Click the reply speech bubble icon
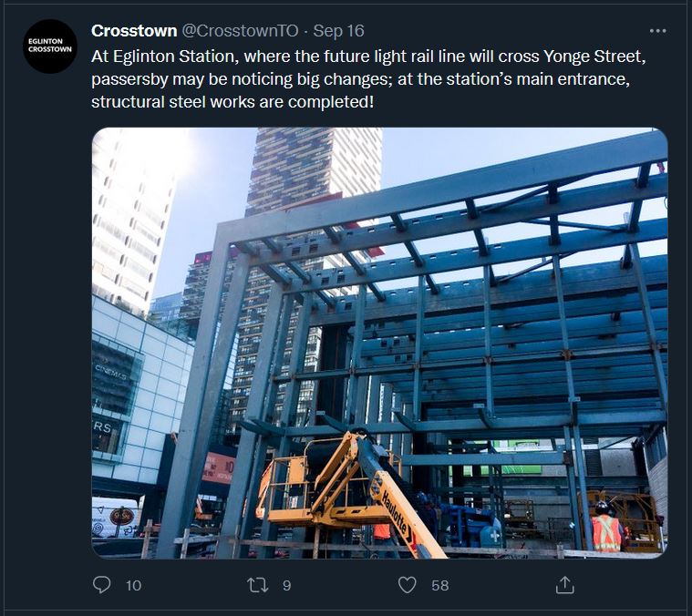The height and width of the screenshot is (616, 692). click(x=101, y=585)
